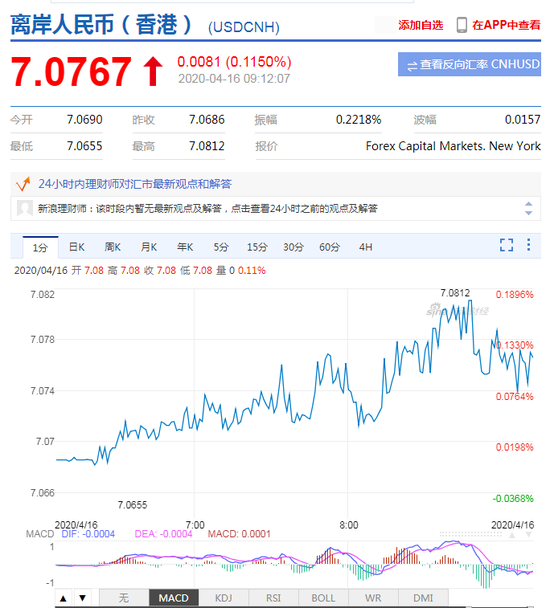Click the black down triangle below MACD panel
This screenshot has width=550, height=608.
(x=82, y=598)
